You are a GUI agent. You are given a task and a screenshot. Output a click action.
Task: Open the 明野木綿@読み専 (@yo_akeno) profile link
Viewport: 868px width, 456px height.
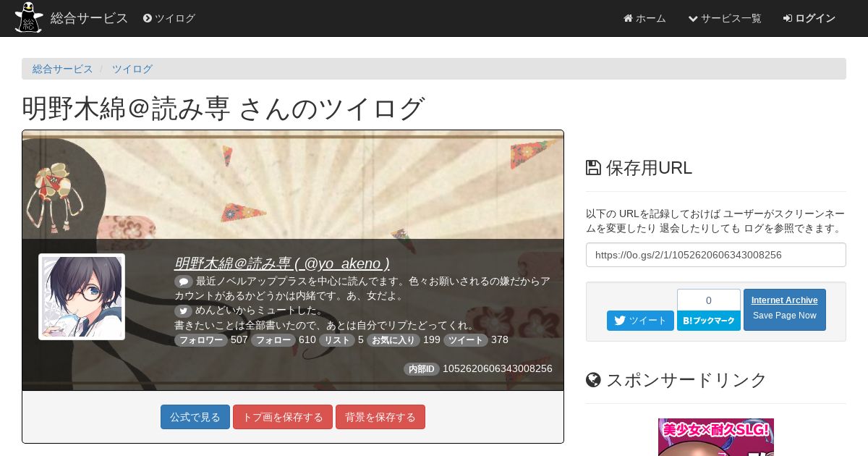281,263
